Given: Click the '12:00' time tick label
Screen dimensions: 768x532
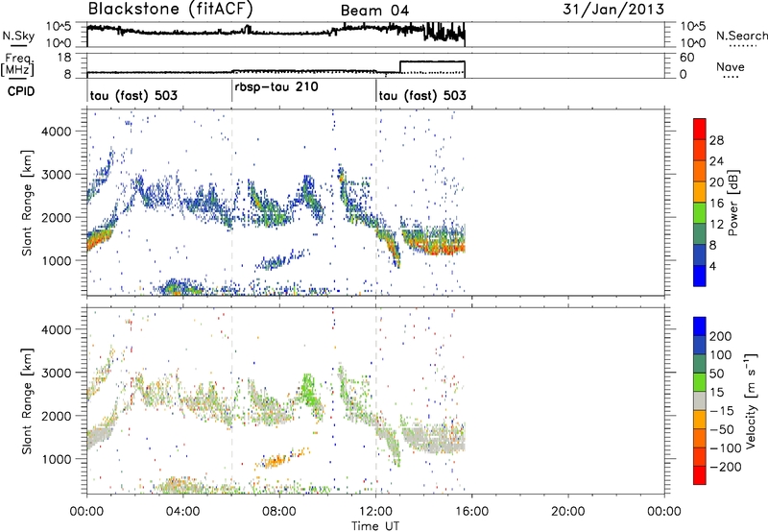Looking at the screenshot, I should point(375,512).
